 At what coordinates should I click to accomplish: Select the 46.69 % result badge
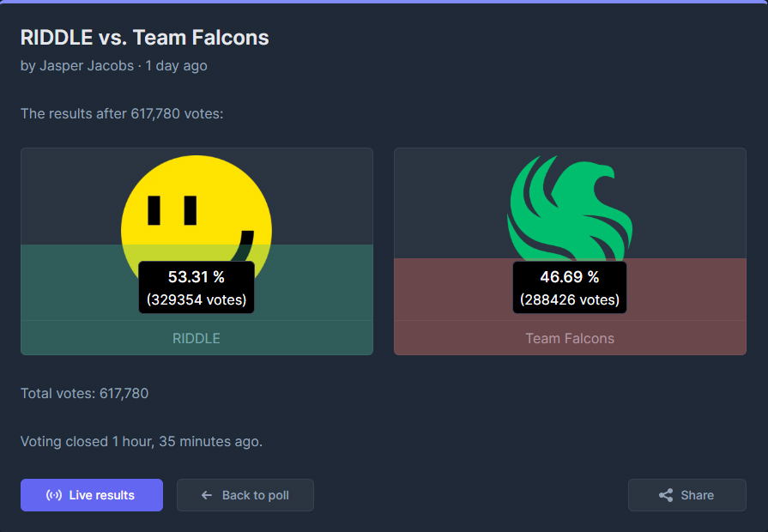(x=570, y=287)
